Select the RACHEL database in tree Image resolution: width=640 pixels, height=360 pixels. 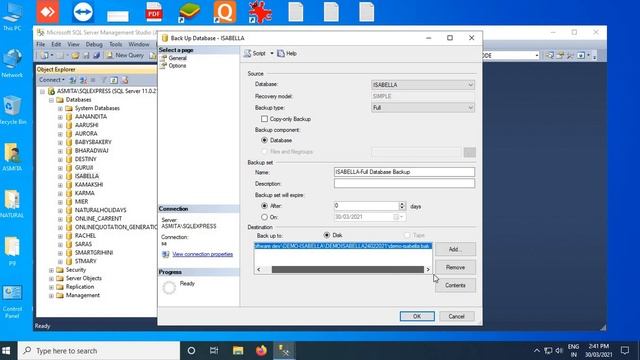tap(85, 236)
